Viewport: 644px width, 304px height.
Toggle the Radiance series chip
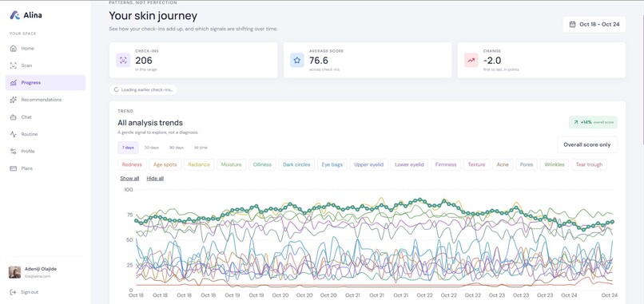click(199, 164)
